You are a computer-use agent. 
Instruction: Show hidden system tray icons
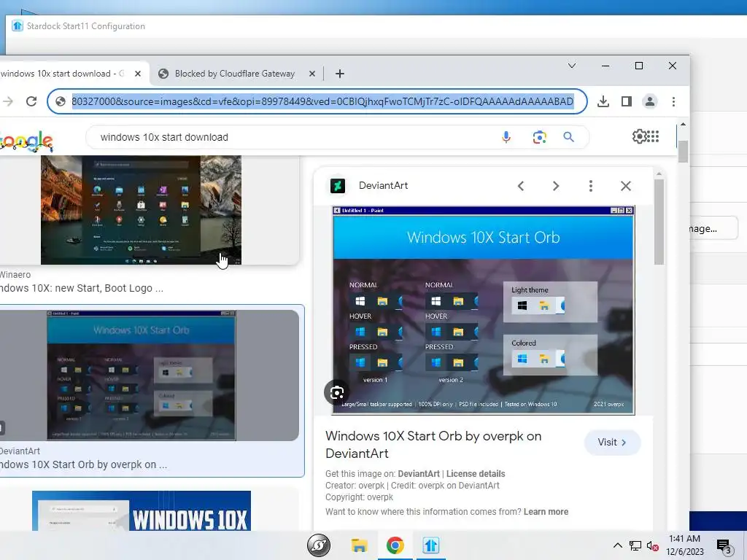tap(617, 545)
